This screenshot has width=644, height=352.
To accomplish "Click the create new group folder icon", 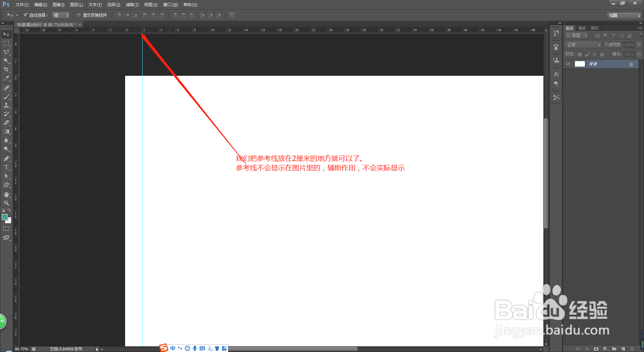I will pos(614,349).
